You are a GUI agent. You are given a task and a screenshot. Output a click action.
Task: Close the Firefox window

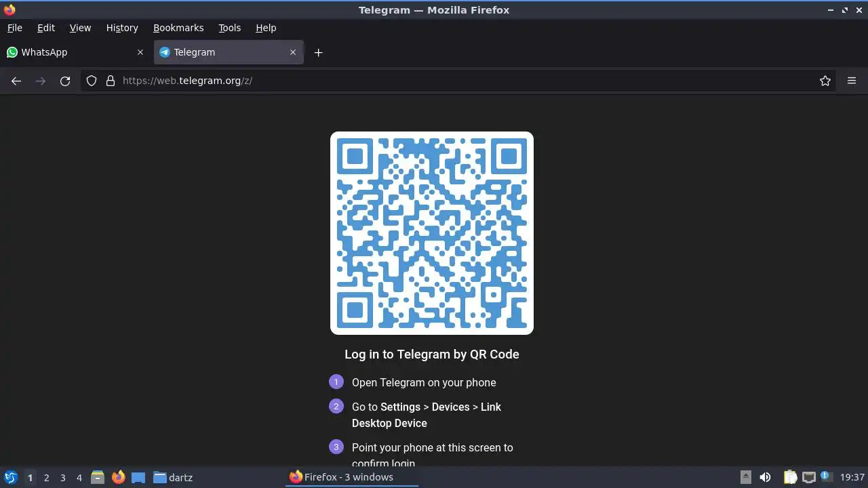coord(859,10)
